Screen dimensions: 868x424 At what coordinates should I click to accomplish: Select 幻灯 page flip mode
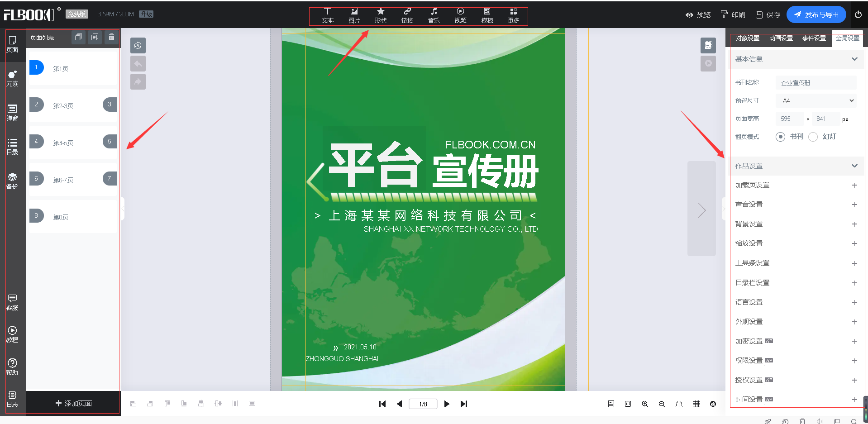click(x=813, y=137)
